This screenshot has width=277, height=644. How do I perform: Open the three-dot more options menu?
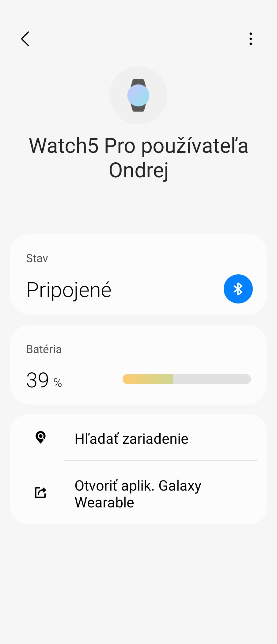pos(251,39)
